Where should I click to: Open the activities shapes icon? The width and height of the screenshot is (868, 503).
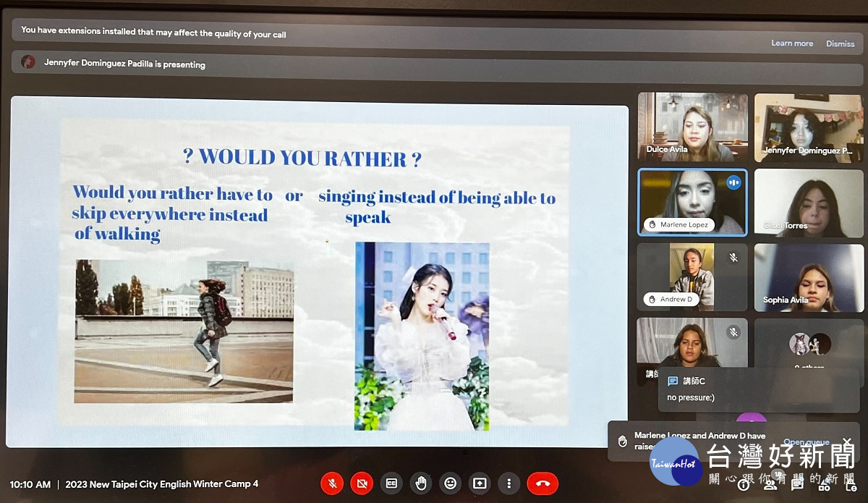click(x=824, y=486)
